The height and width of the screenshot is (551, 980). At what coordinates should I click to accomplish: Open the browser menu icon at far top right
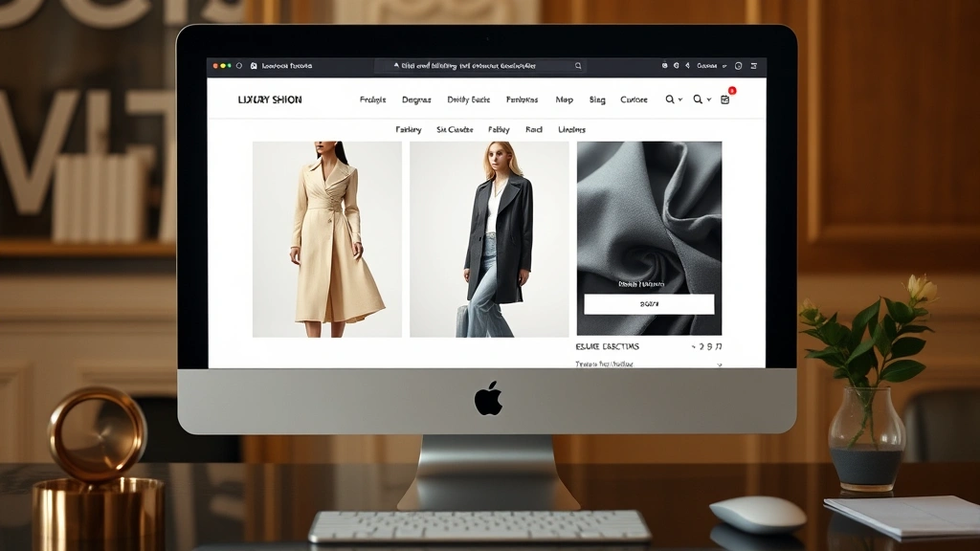click(x=754, y=66)
